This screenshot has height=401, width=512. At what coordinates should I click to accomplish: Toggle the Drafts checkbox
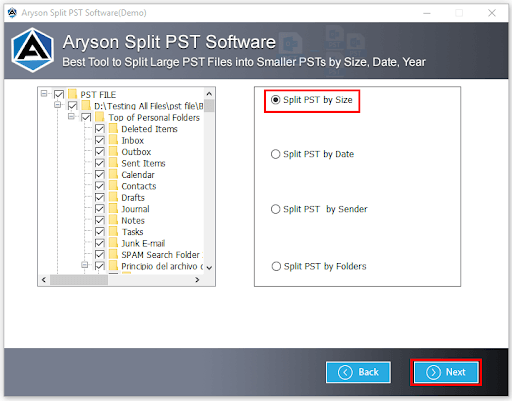[100, 197]
